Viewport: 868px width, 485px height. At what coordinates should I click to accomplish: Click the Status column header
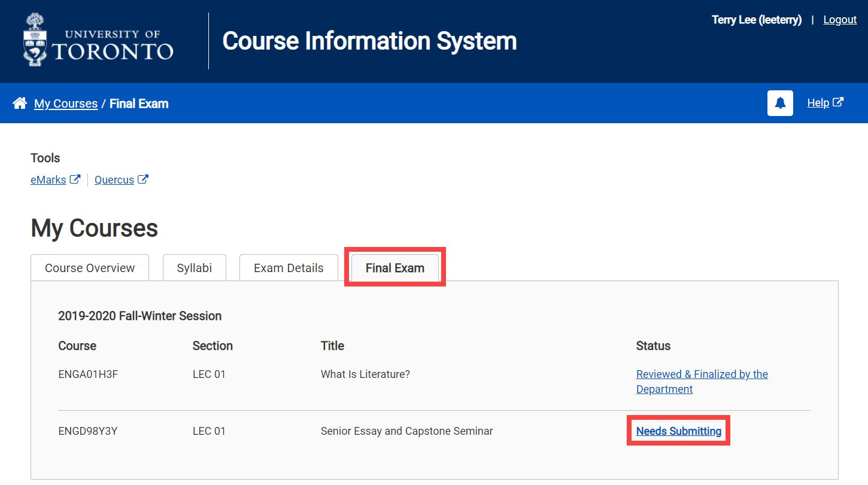[653, 346]
